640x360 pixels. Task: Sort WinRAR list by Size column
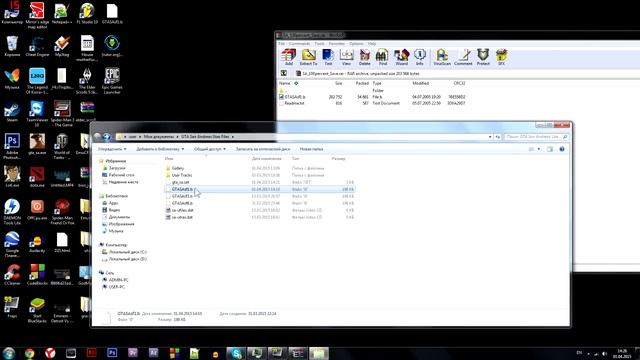(338, 83)
